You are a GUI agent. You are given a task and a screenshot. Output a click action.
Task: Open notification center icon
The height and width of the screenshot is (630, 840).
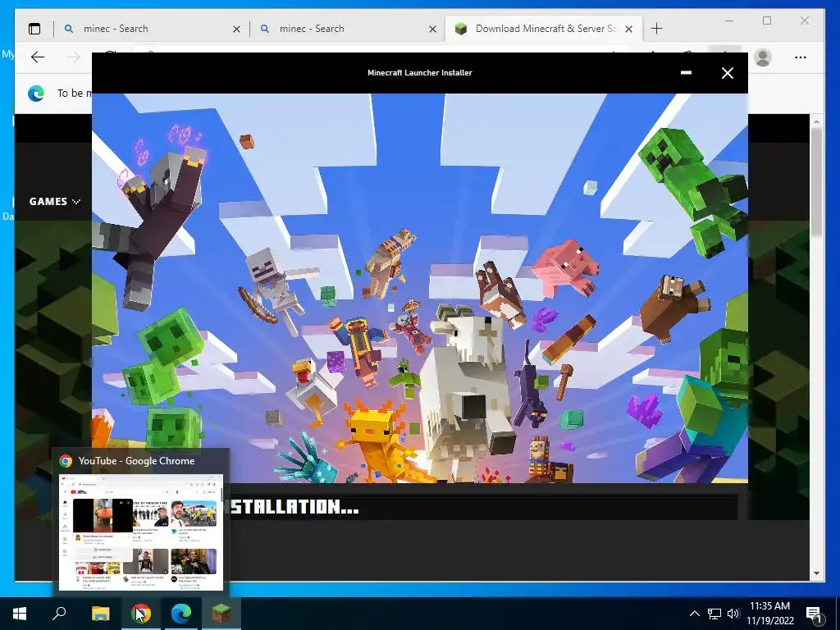(x=815, y=614)
